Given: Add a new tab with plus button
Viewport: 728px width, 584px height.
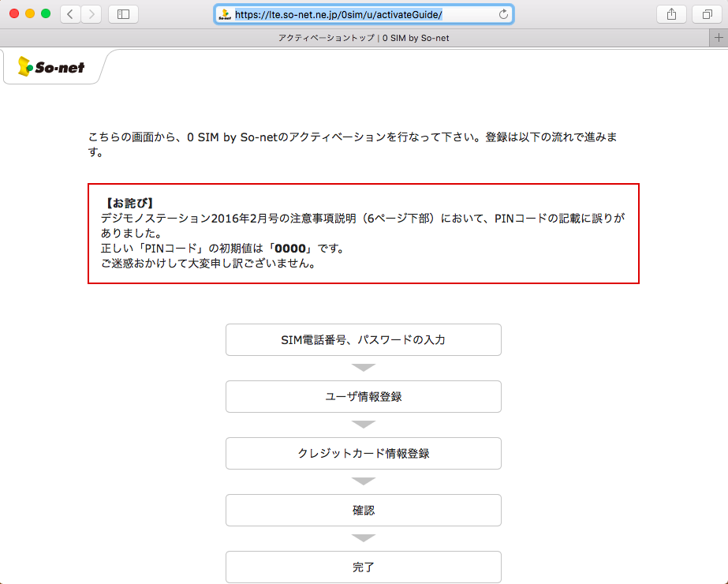Looking at the screenshot, I should point(719,38).
